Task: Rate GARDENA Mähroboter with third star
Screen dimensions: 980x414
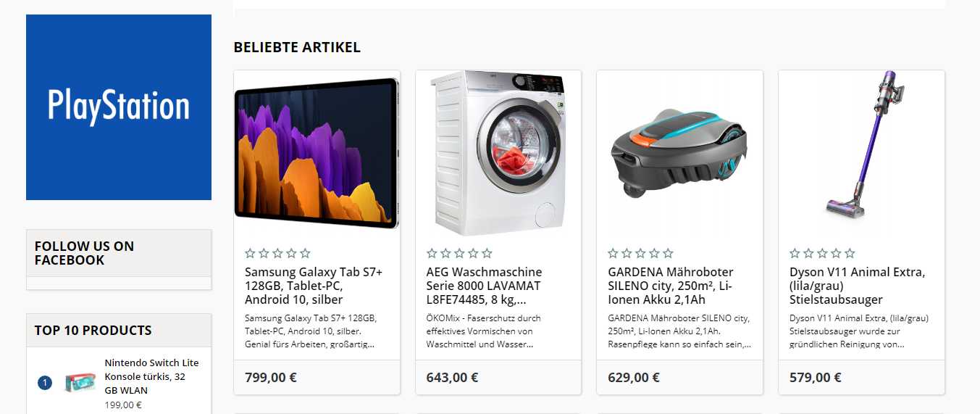Action: coord(640,253)
